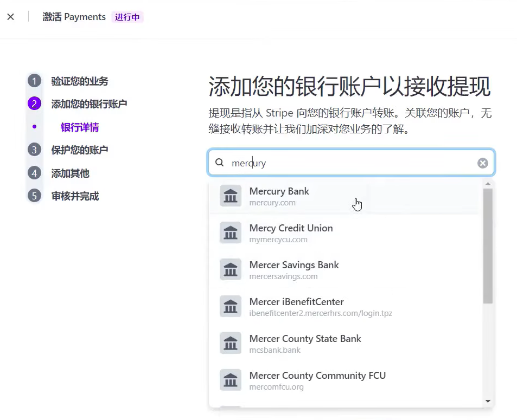Click the Mercury Bank building icon
517x420 pixels.
tap(231, 196)
